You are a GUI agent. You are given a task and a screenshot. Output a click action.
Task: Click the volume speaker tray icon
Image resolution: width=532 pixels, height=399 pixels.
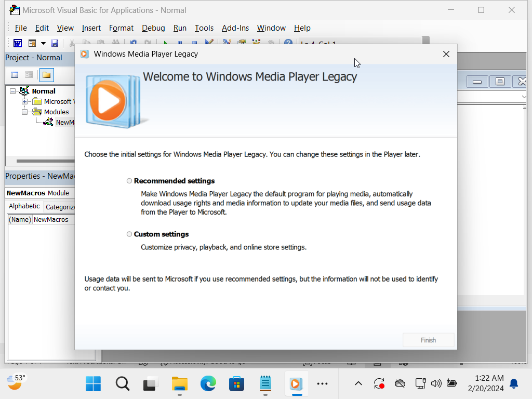[436, 384]
